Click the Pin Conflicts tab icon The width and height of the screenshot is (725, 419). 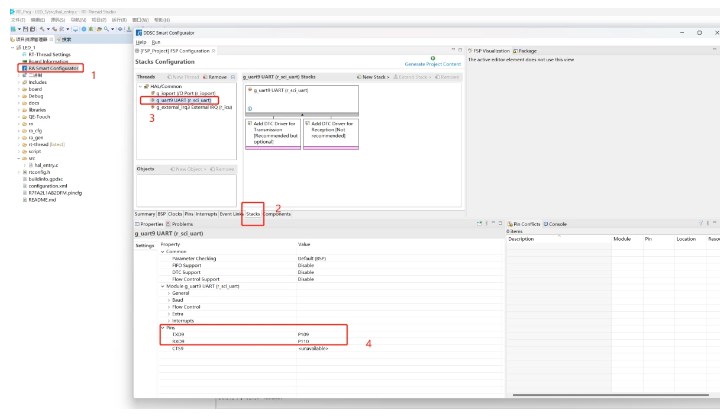point(510,224)
